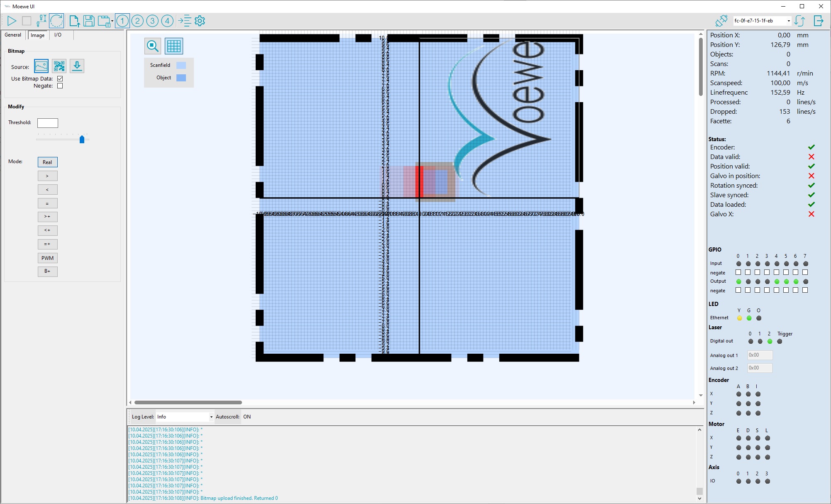
Task: Click the canvas horizontal scrollbar thumb
Action: coord(188,402)
